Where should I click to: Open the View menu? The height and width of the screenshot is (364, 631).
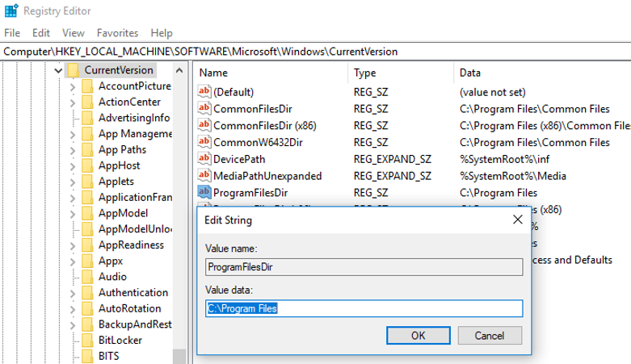pos(74,32)
